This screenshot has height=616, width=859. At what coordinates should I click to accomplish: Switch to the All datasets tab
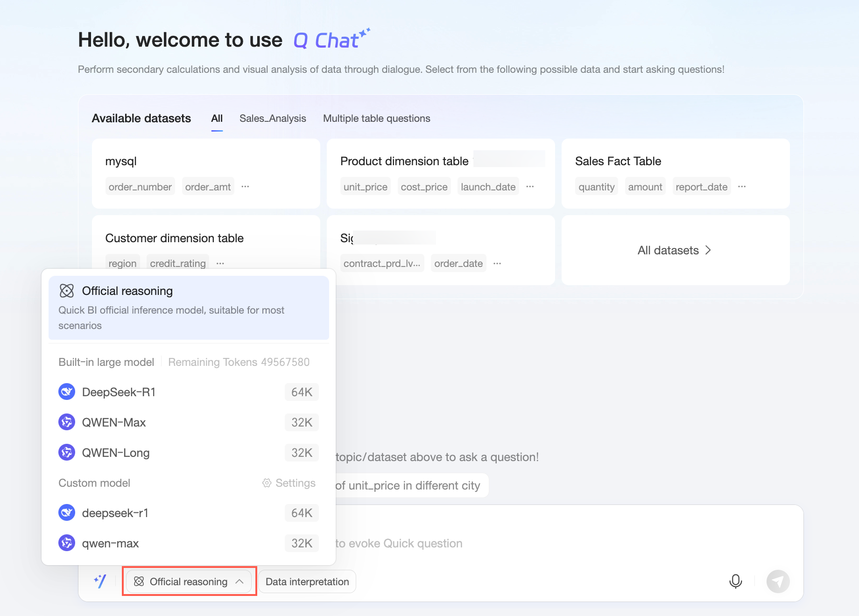[217, 119]
